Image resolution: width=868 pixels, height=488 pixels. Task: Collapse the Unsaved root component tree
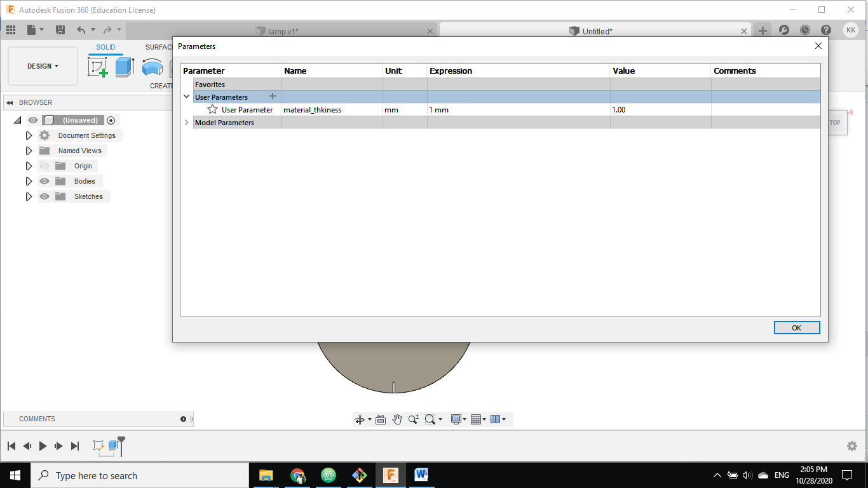tap(17, 120)
